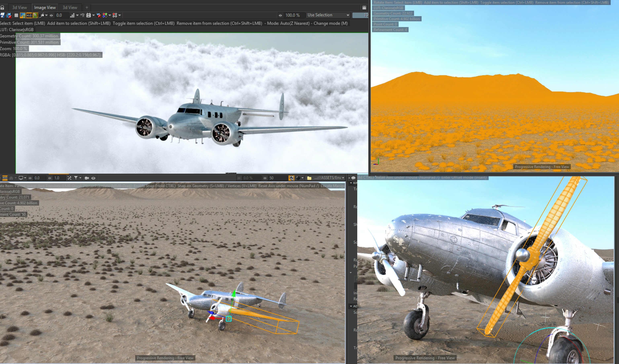Click 'Refinement Count: 4' in terrain view
The width and height of the screenshot is (619, 364).
point(390,30)
